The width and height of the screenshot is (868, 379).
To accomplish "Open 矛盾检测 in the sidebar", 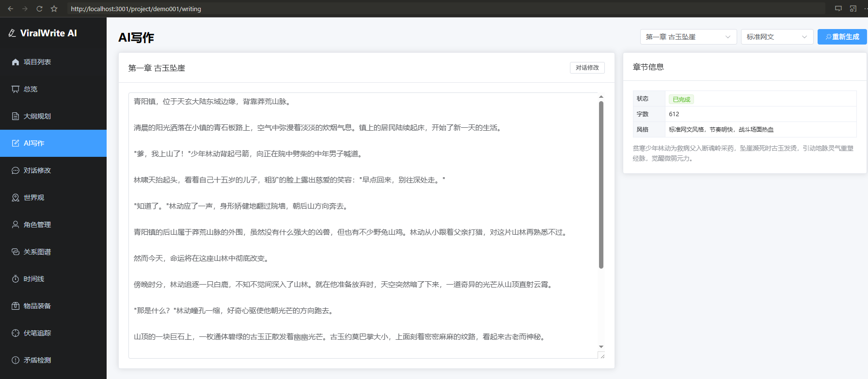I will (x=53, y=360).
